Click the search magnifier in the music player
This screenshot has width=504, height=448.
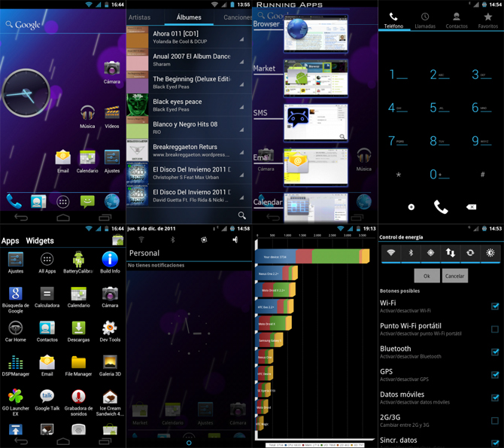point(242,215)
